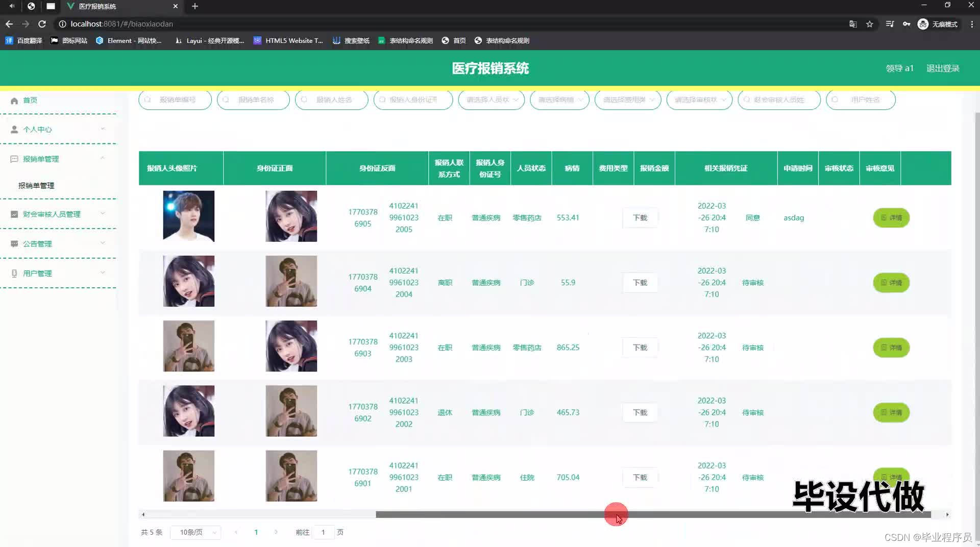Download voucher for the 705.04 row

640,478
